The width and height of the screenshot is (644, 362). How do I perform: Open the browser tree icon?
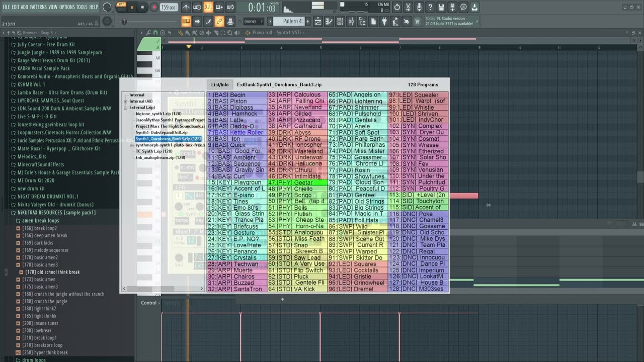[x=362, y=21]
